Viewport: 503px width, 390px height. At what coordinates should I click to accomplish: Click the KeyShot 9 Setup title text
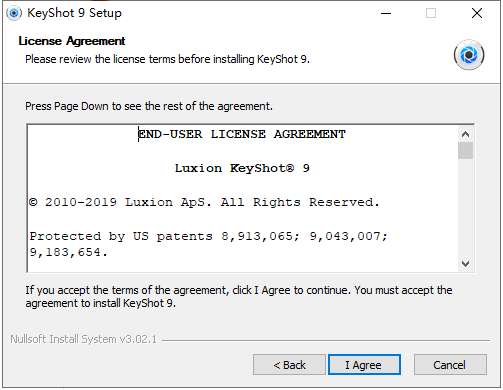[74, 13]
